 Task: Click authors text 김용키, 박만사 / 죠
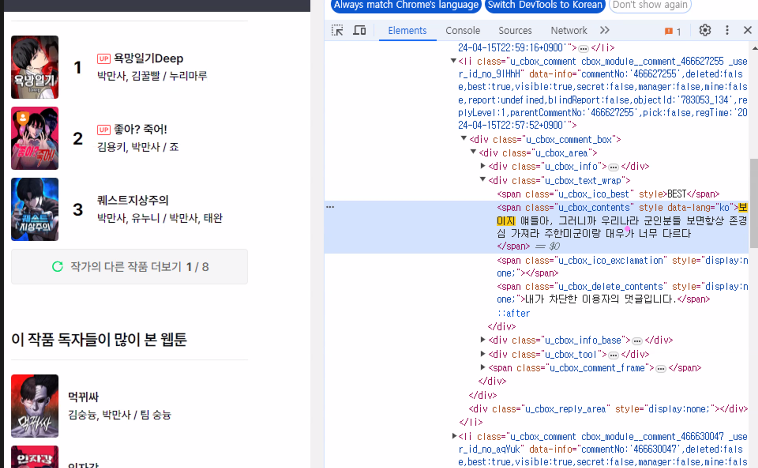[138, 147]
